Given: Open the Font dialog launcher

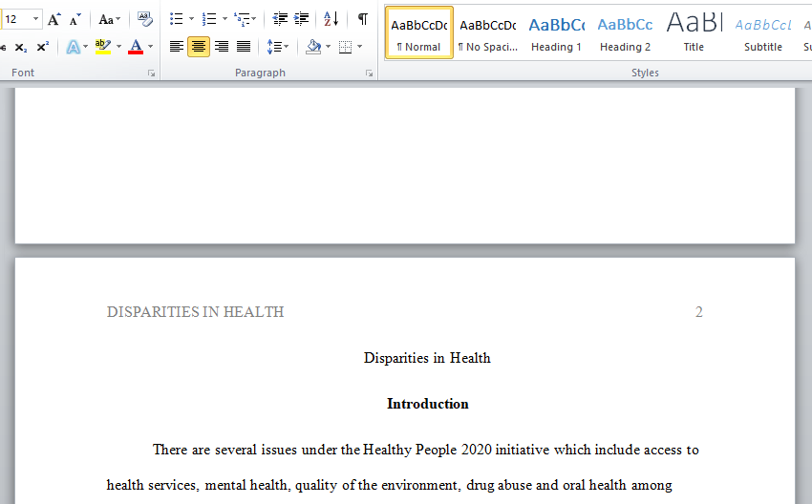Looking at the screenshot, I should point(151,73).
